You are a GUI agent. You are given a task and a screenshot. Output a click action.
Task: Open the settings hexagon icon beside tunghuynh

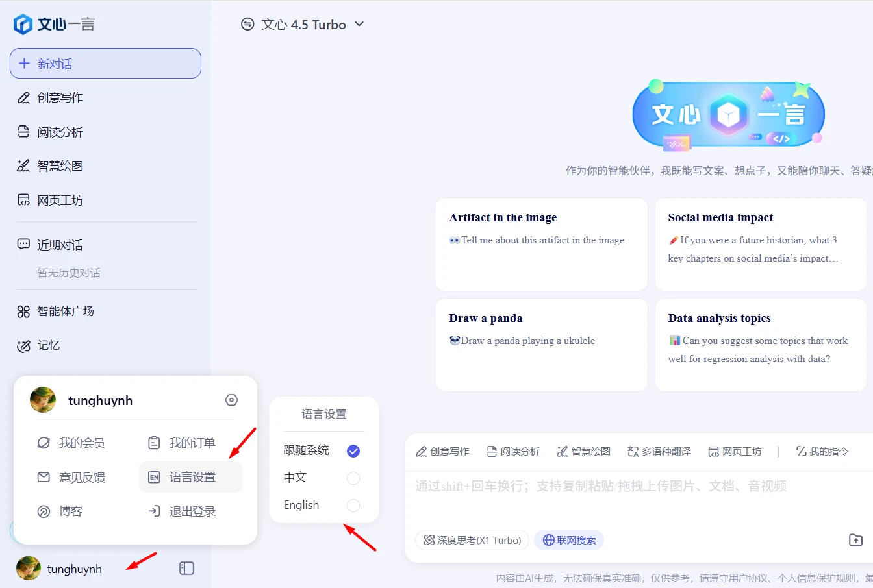231,400
